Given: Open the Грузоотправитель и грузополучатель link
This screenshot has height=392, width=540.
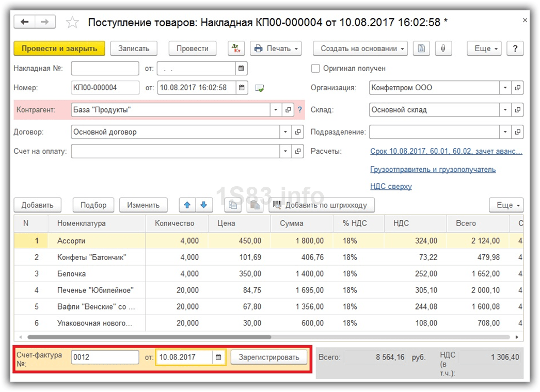Looking at the screenshot, I should tap(433, 169).
